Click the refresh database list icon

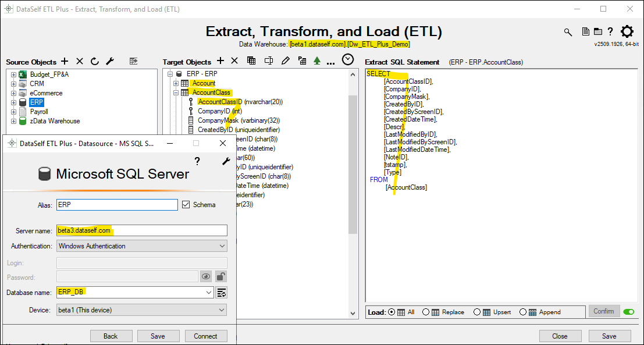pyautogui.click(x=222, y=293)
